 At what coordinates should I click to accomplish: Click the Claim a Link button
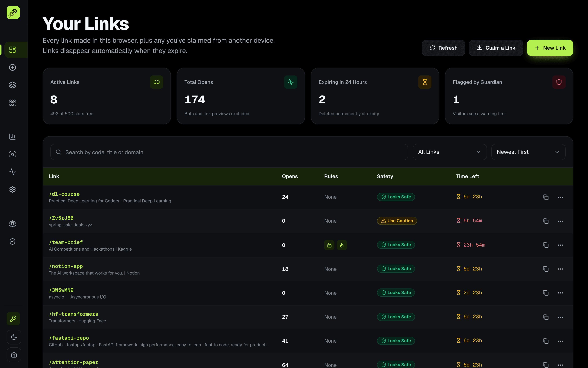(496, 48)
